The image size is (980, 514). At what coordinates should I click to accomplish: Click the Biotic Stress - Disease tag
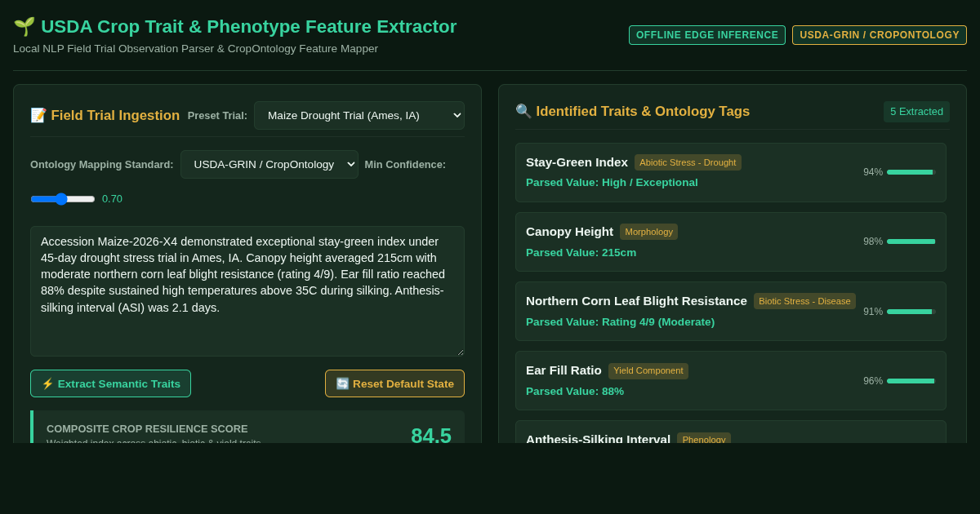[x=804, y=301]
